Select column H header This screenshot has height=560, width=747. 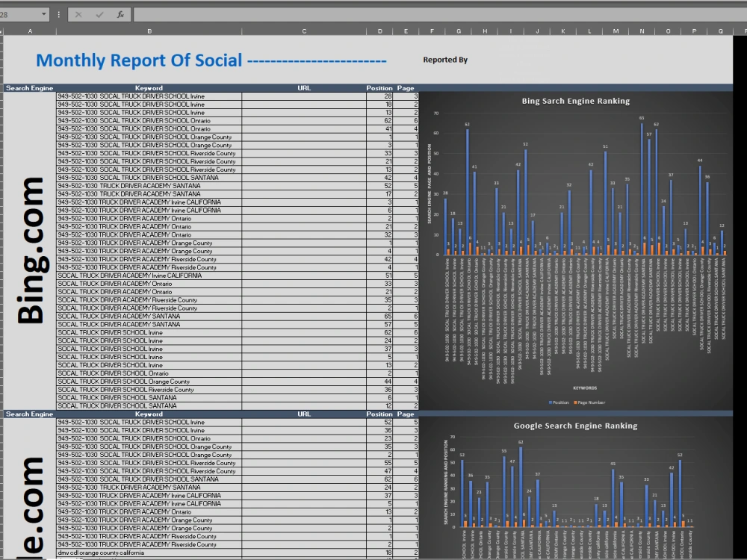[485, 31]
